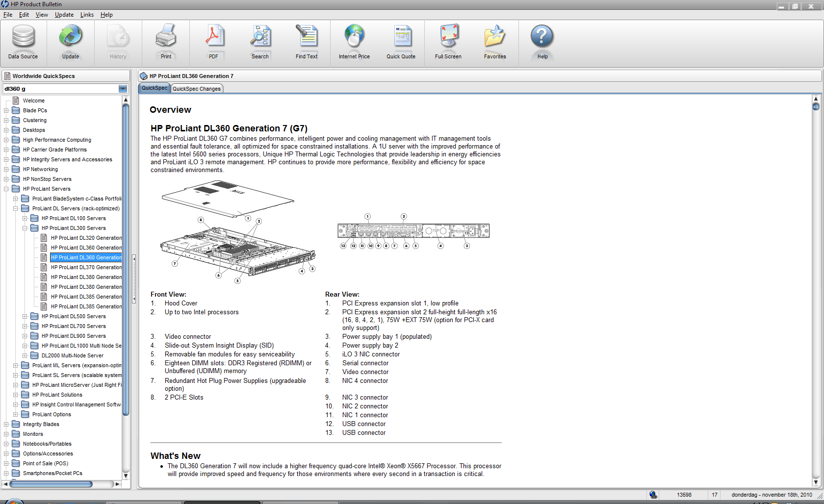Collapse the ProLiant DL Servers node
The width and height of the screenshot is (824, 504).
[x=15, y=208]
